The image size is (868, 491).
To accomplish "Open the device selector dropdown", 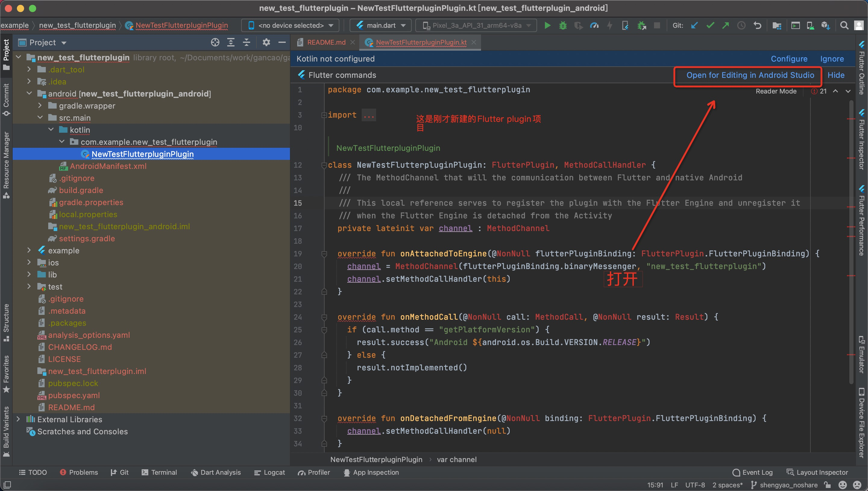I will point(291,26).
